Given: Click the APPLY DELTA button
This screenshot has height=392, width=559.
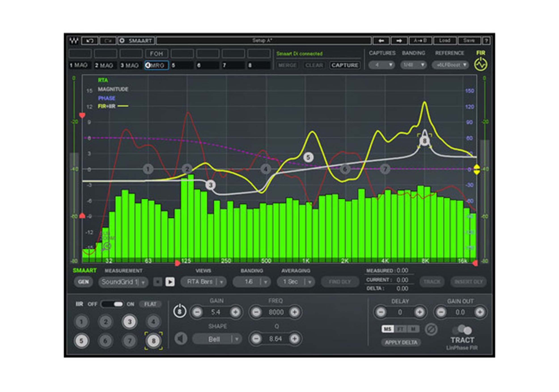Looking at the screenshot, I should coord(401,342).
